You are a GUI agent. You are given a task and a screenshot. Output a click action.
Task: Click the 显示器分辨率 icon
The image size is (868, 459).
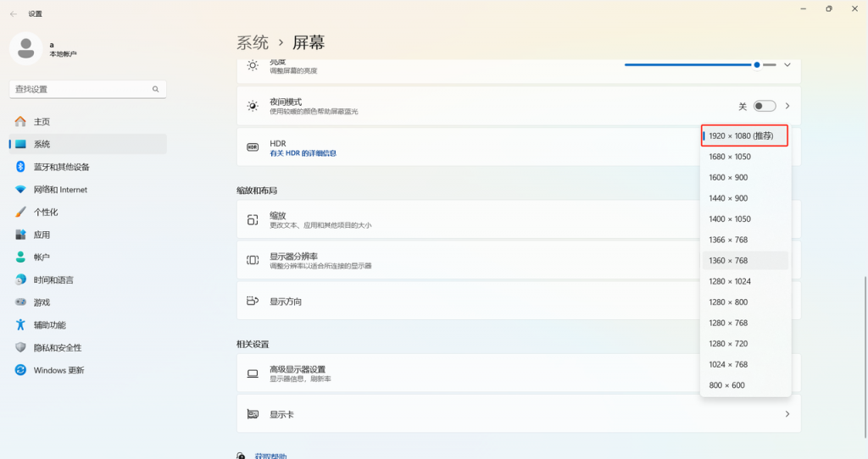253,260
